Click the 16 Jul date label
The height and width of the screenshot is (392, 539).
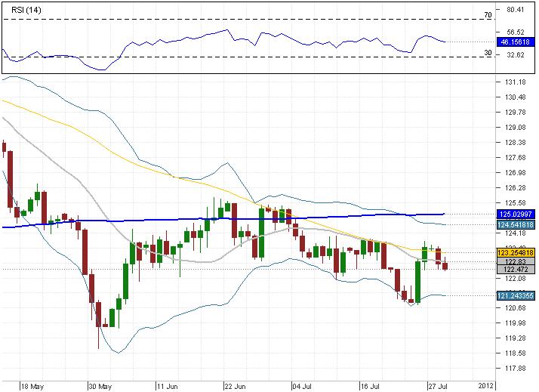click(369, 384)
